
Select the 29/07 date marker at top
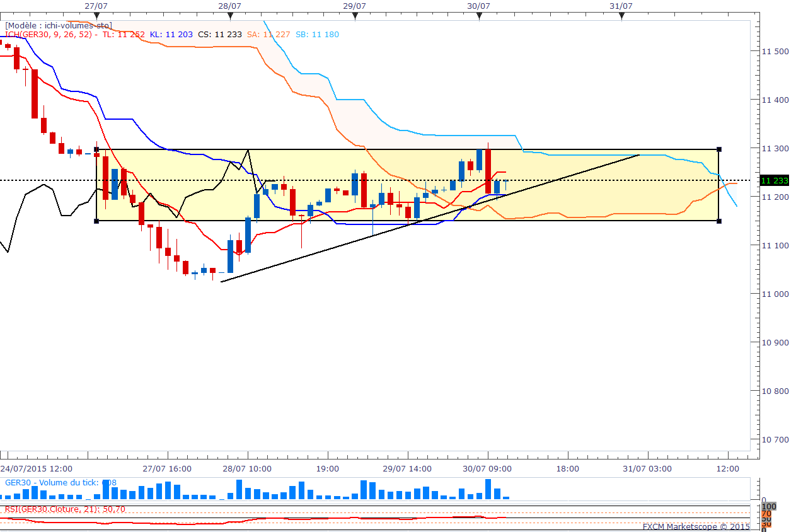(x=355, y=16)
